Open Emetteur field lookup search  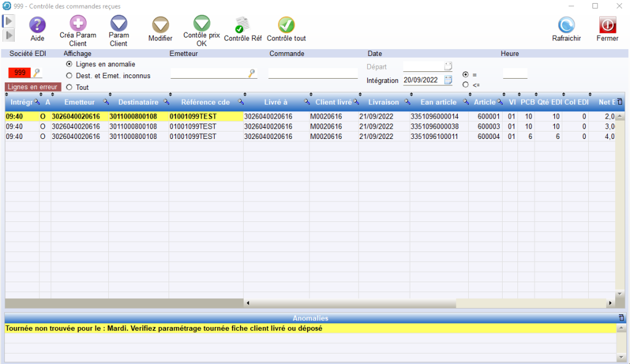(x=252, y=74)
